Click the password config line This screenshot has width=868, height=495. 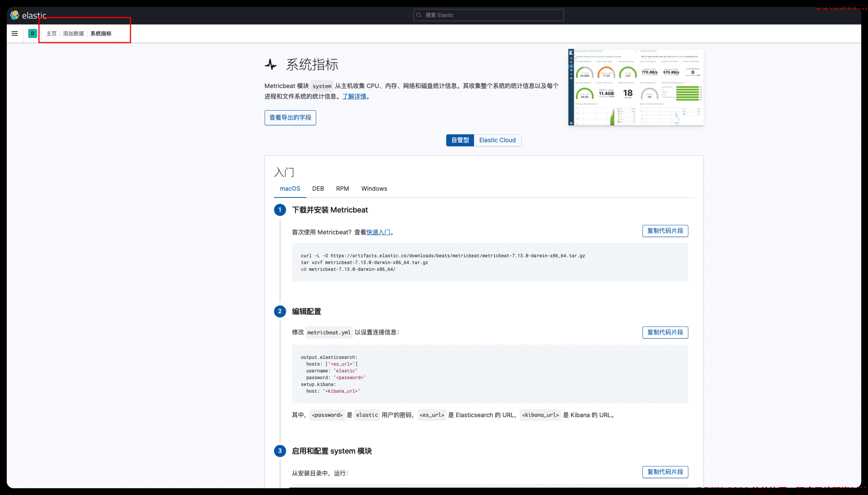336,378
